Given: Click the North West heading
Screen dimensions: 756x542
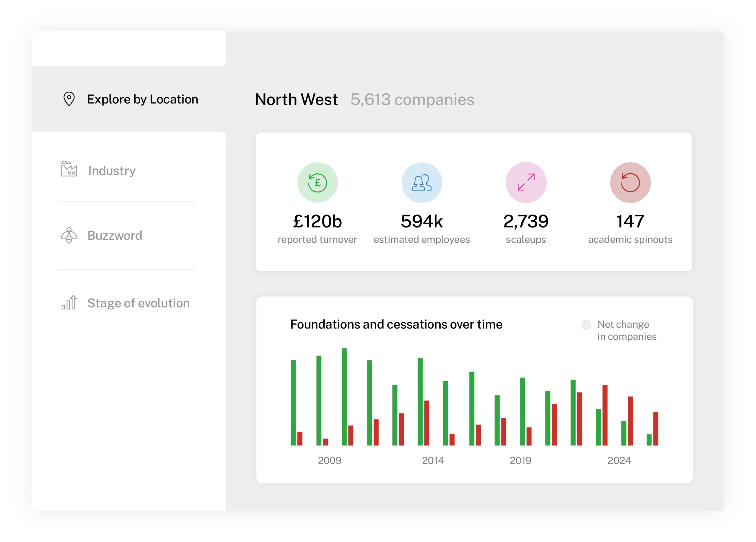Looking at the screenshot, I should coord(296,99).
